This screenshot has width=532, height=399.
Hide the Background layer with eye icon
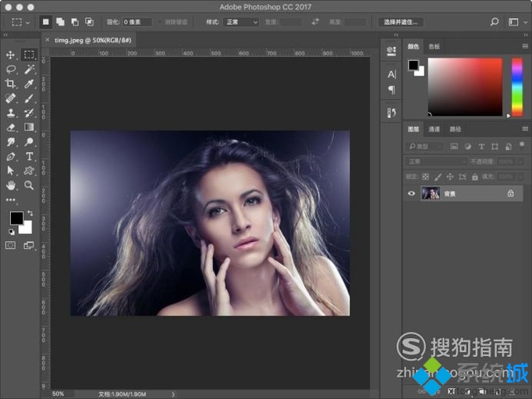pyautogui.click(x=412, y=194)
